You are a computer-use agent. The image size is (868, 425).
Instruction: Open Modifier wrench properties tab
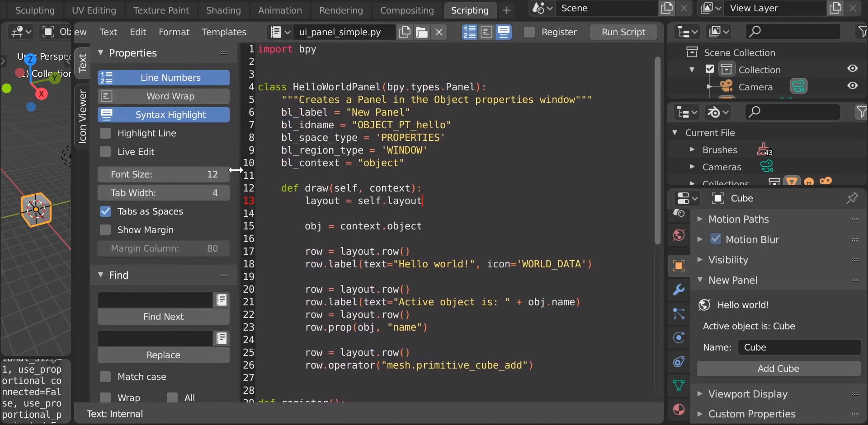[x=679, y=290]
